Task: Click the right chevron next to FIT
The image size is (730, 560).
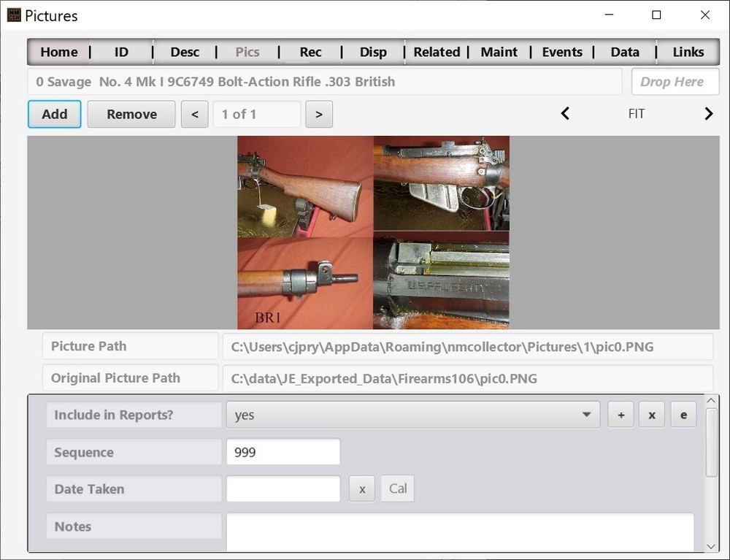Action: point(707,113)
